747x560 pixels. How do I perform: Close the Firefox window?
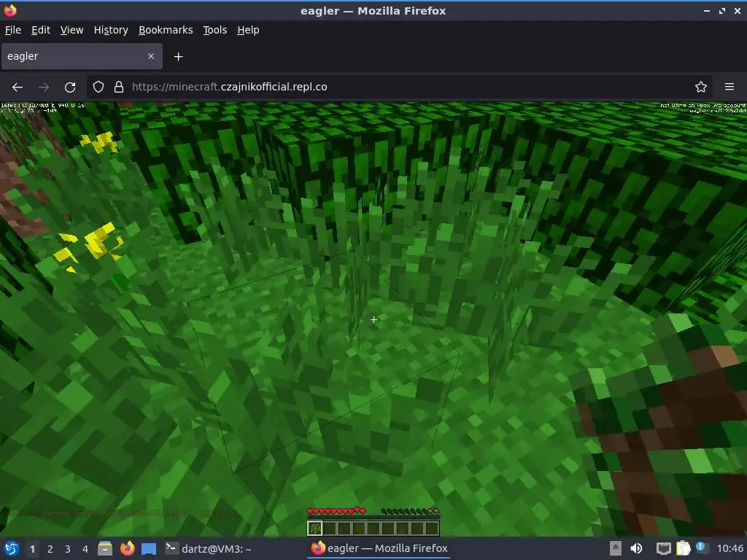(x=737, y=10)
